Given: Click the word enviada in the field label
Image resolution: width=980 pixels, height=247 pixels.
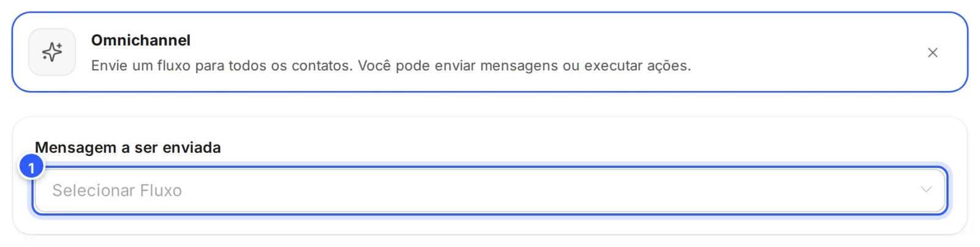Looking at the screenshot, I should 192,147.
